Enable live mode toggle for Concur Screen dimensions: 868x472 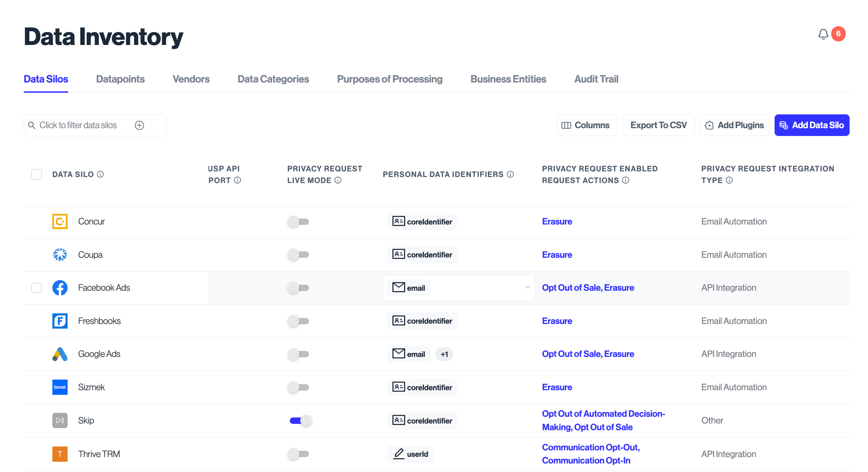tap(298, 222)
